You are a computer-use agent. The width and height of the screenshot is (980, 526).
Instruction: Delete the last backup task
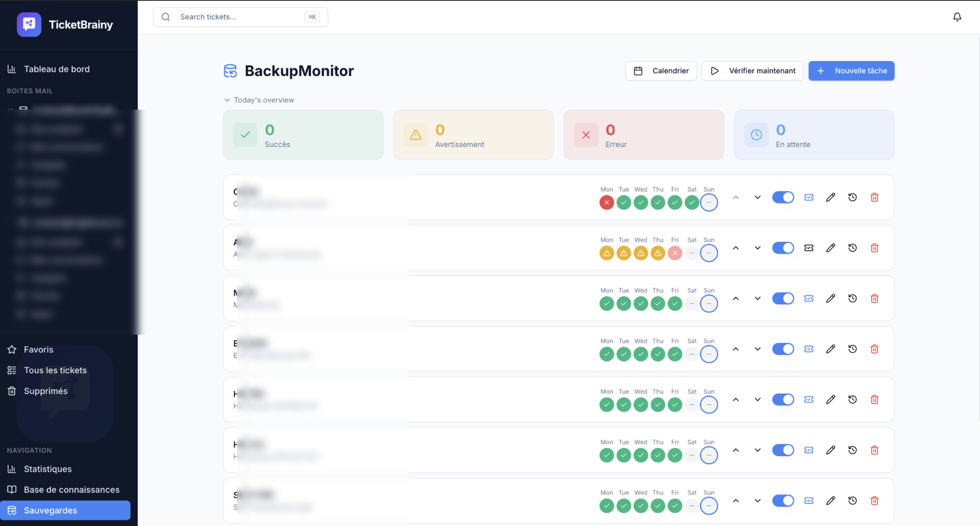point(875,501)
